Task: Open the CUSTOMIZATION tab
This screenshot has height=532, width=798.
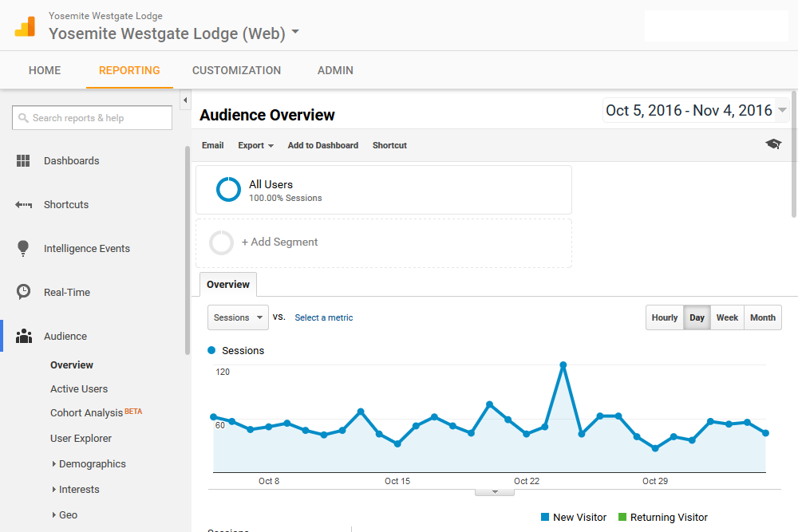Action: point(236,70)
